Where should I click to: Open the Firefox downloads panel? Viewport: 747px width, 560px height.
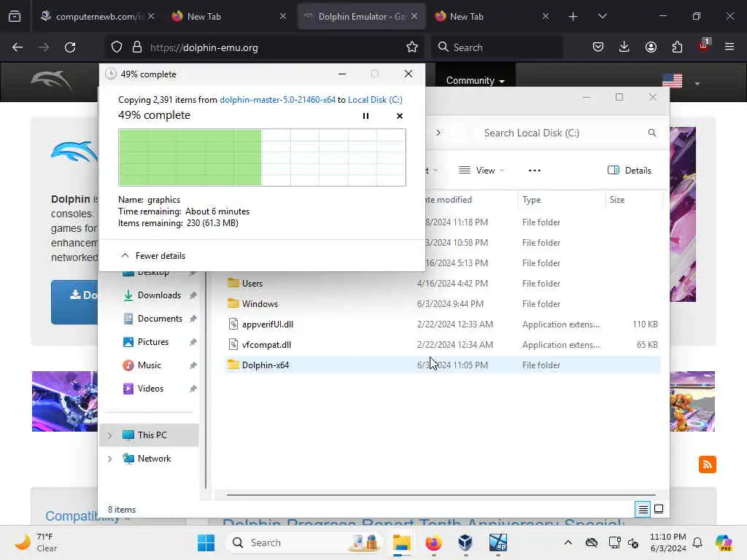[624, 47]
